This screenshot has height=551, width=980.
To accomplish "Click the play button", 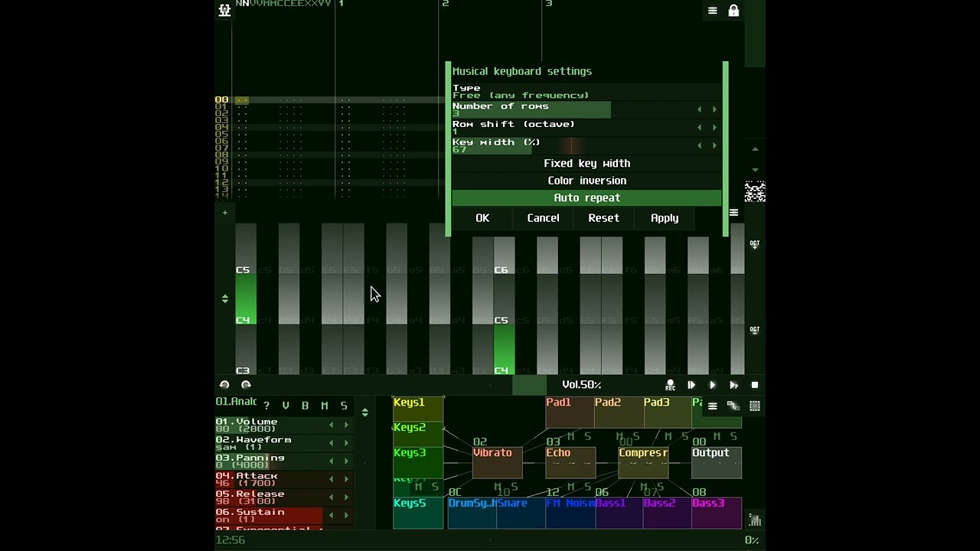I will tap(713, 385).
